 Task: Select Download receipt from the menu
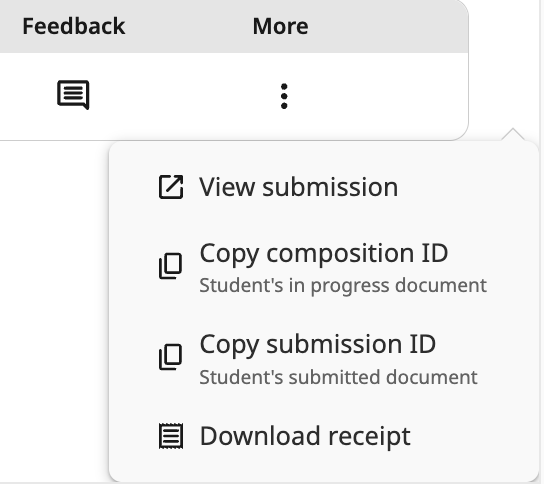point(324,436)
